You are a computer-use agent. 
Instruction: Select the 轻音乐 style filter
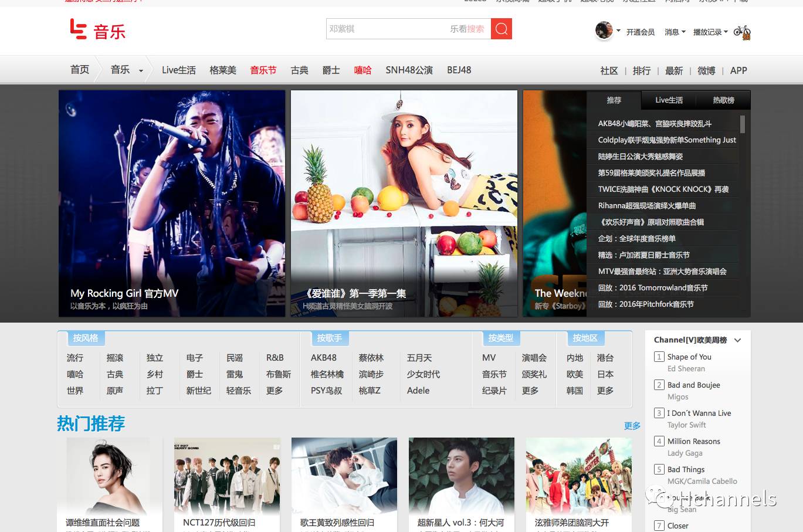pyautogui.click(x=239, y=391)
